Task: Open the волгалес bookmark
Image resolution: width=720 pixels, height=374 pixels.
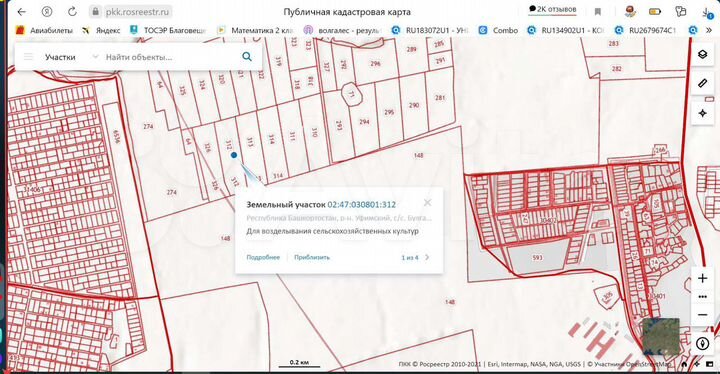Action: point(343,30)
